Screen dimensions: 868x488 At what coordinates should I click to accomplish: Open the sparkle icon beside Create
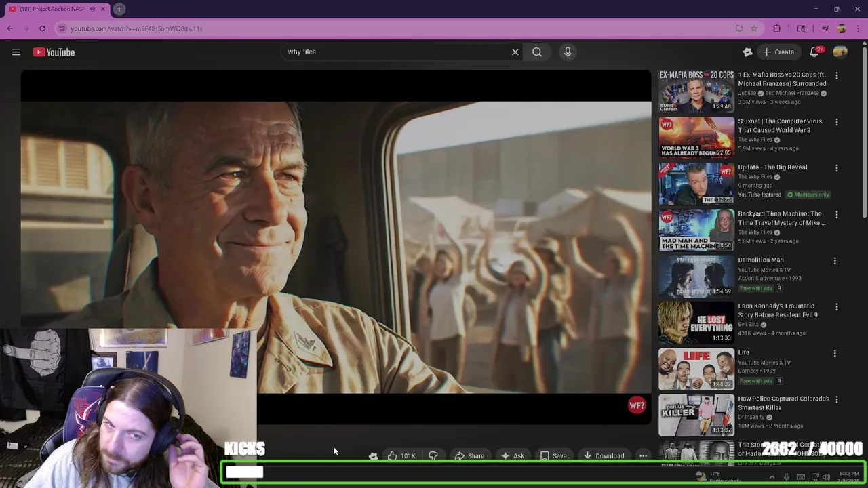[747, 52]
